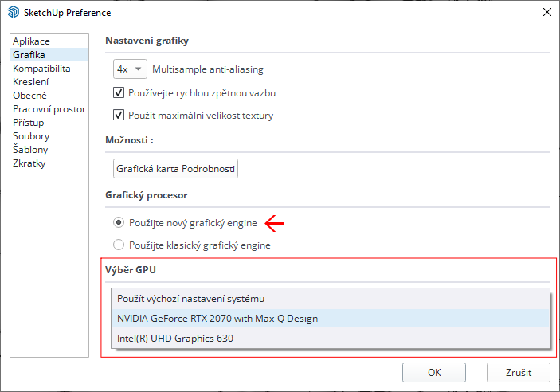Choose NVIDIA GeForce RTX 2070 from GPU list
The height and width of the screenshot is (392, 560).
[x=217, y=319]
